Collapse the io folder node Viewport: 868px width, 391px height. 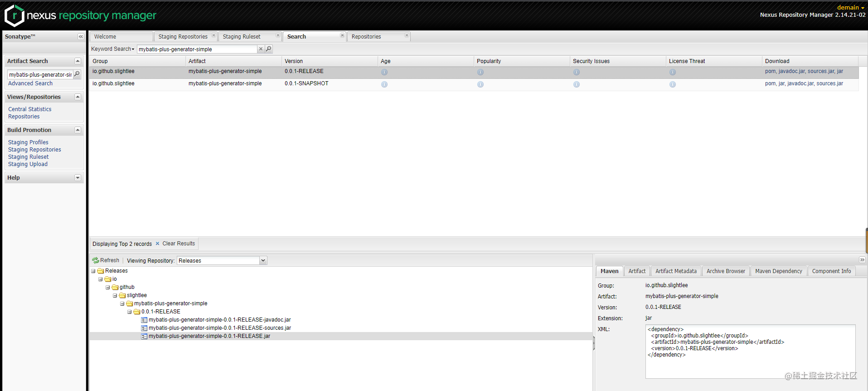pyautogui.click(x=101, y=279)
